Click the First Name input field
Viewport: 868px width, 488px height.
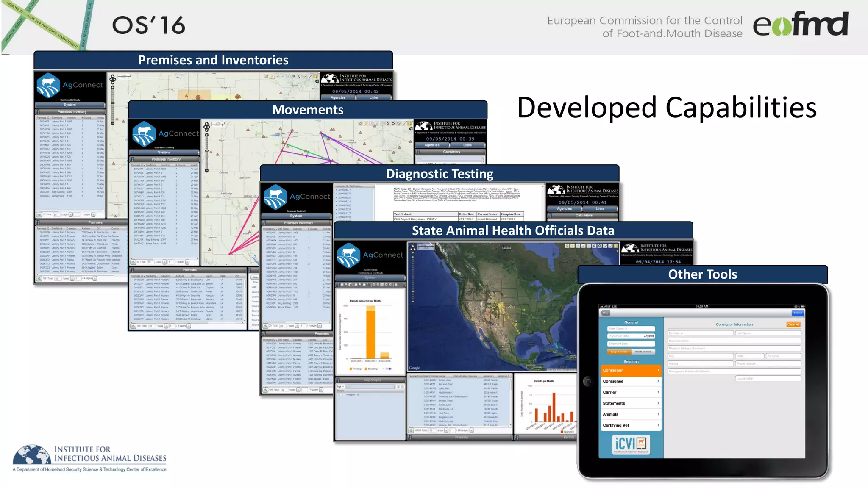click(700, 333)
